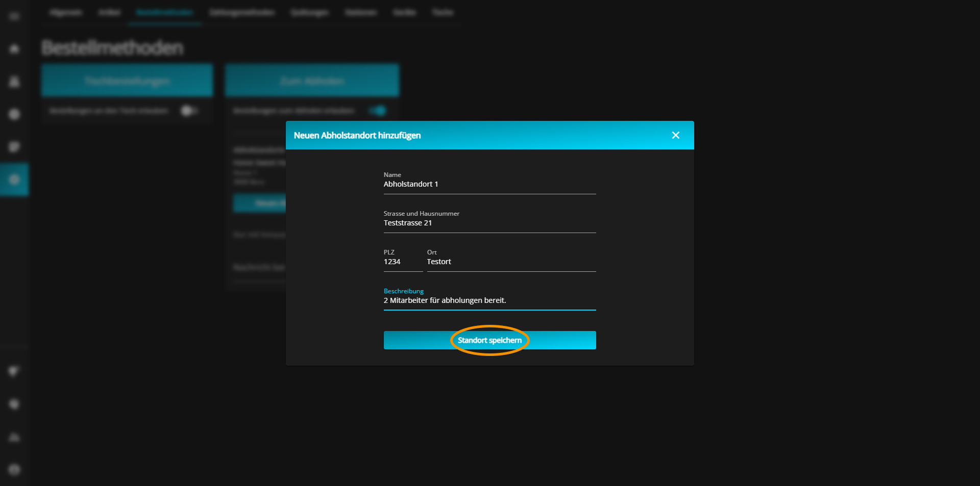
Task: Open the home icon in the sidebar
Action: [14, 49]
